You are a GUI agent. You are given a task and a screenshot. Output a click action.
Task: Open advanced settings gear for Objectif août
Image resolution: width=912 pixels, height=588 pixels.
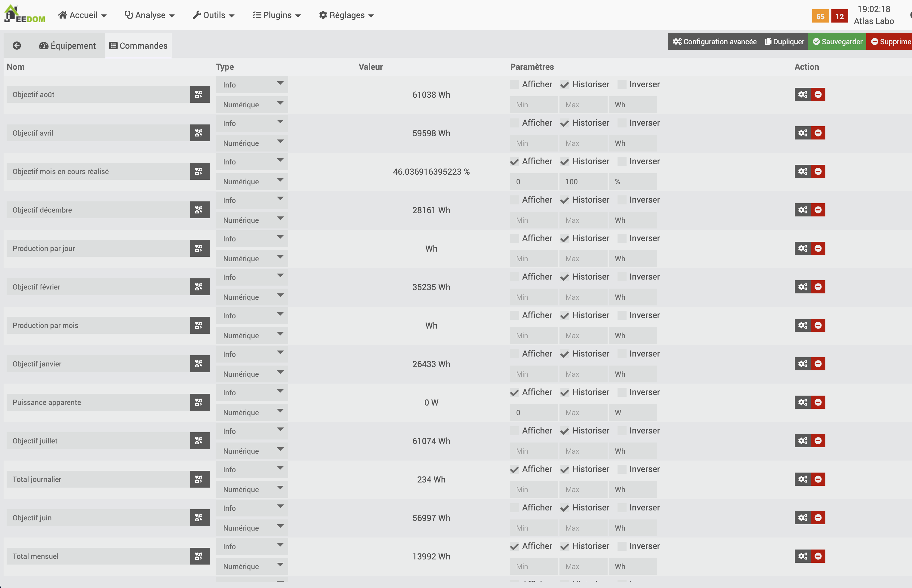803,94
